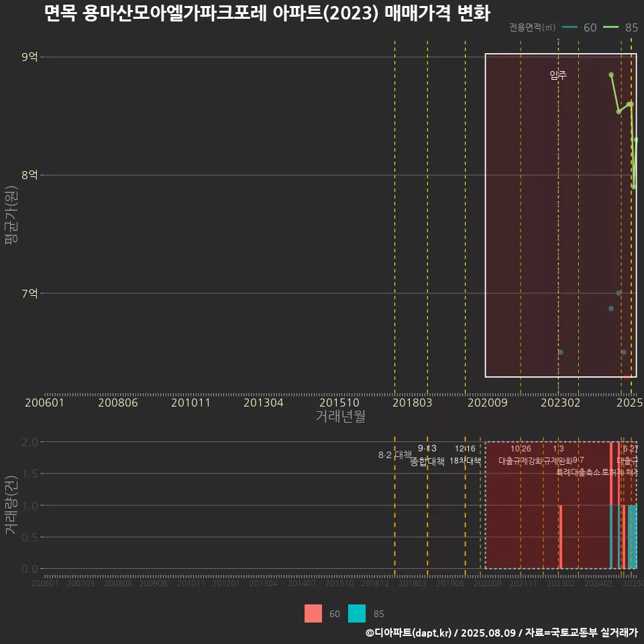Click the '대출규제강화' annotation

[521, 461]
